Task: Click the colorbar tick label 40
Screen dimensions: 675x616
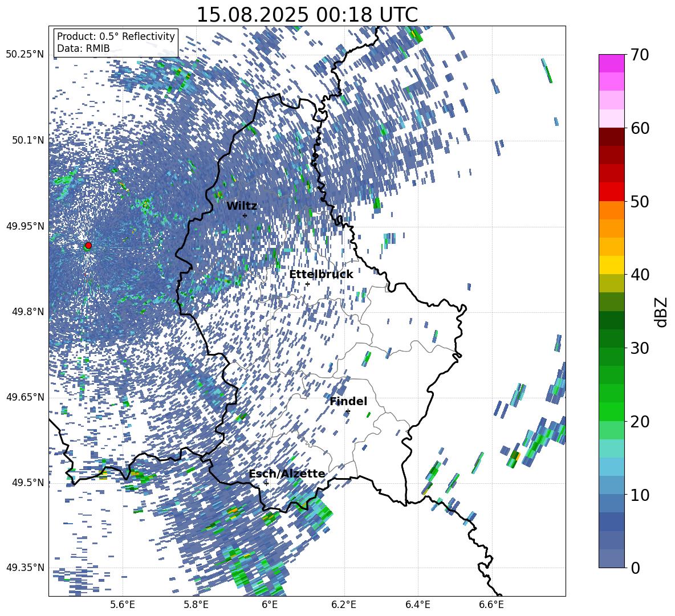Action: point(640,275)
